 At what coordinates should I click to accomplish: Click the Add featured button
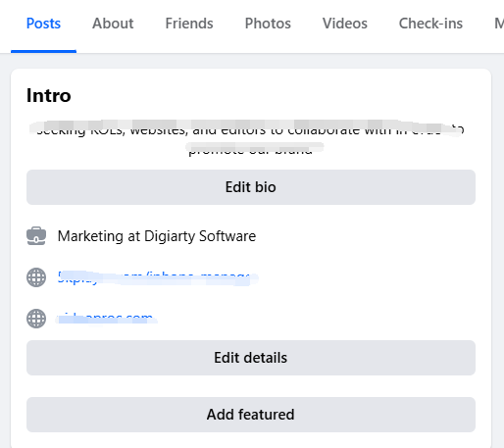251,415
